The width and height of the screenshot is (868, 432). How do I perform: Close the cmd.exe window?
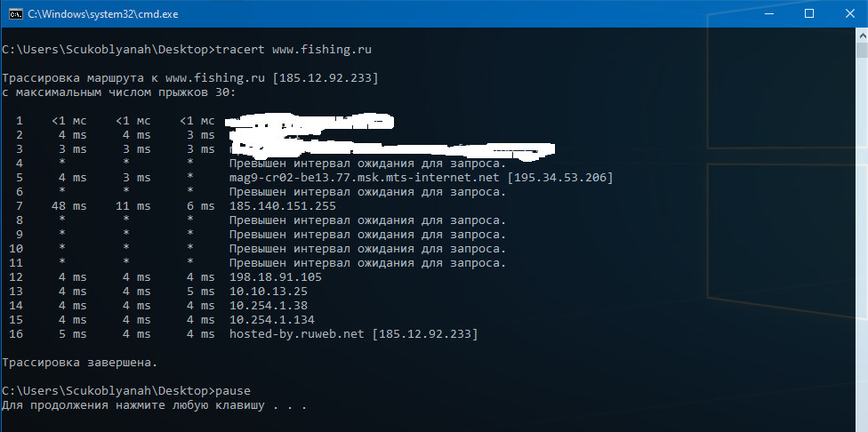tap(849, 13)
